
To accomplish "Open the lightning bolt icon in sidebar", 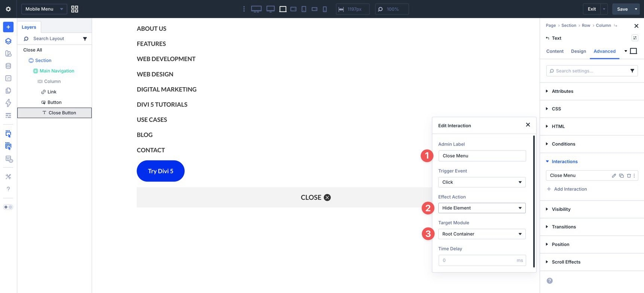I will tap(8, 103).
